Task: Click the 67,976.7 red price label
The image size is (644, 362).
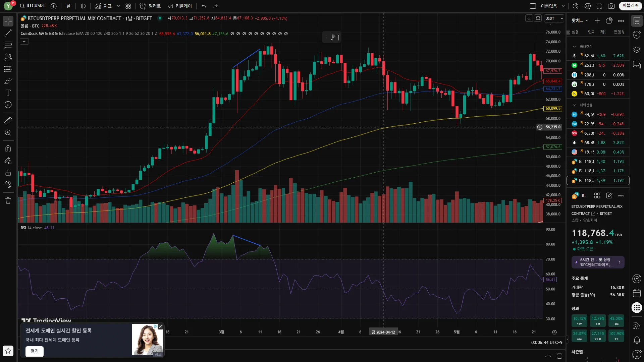Action: (x=552, y=71)
